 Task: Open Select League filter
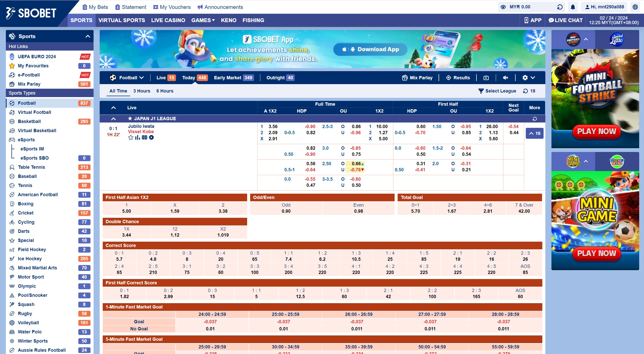coord(497,91)
